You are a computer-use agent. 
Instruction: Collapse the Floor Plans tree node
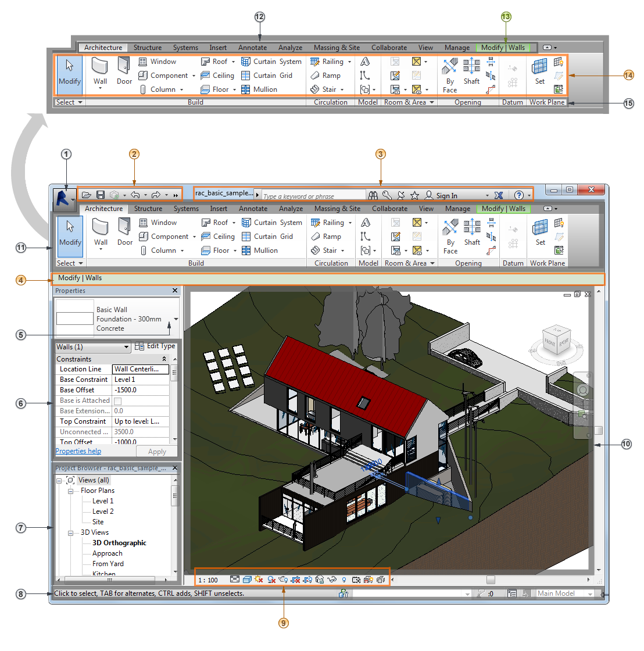pos(70,491)
